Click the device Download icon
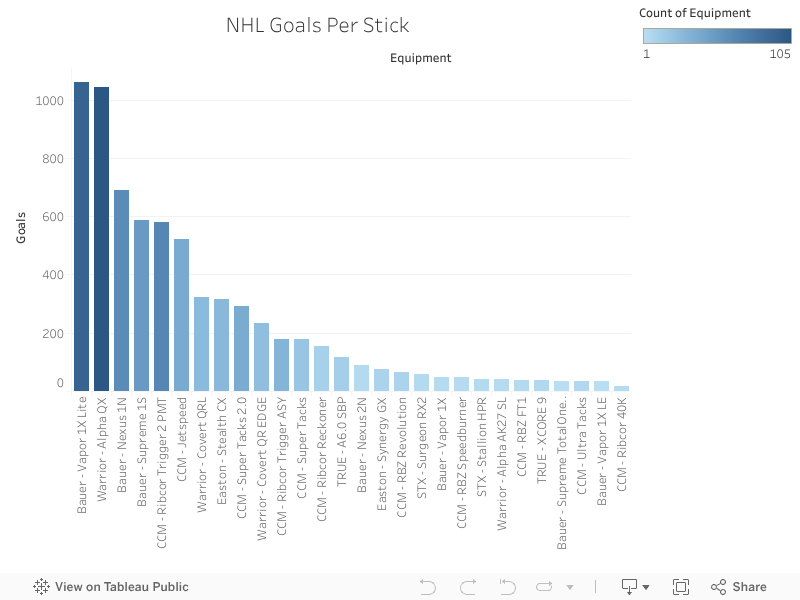This screenshot has width=800, height=600. (x=629, y=586)
